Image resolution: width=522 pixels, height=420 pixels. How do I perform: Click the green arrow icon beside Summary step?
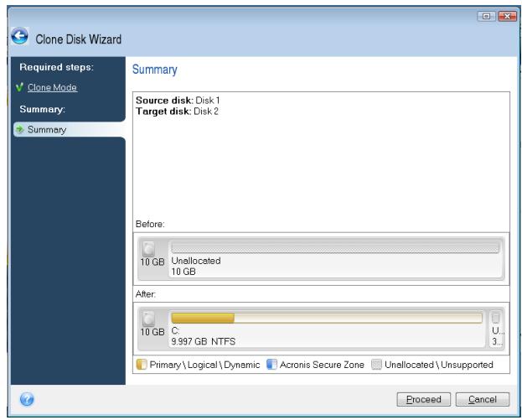tap(19, 129)
